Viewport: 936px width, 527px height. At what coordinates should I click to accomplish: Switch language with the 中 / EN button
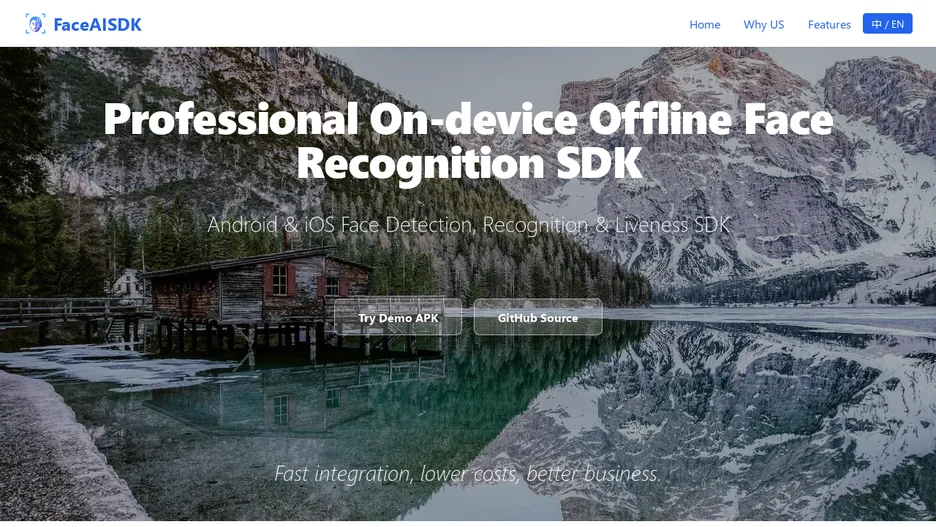coord(887,23)
